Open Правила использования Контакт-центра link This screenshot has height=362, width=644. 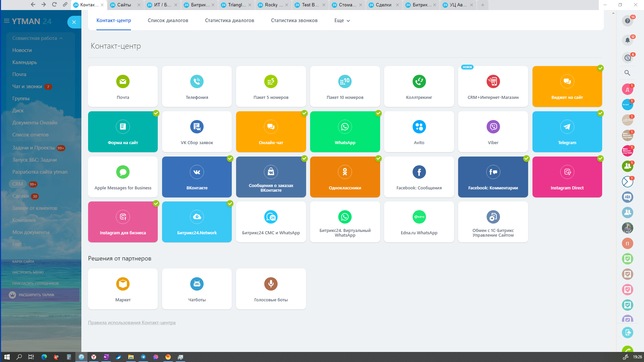point(132,322)
